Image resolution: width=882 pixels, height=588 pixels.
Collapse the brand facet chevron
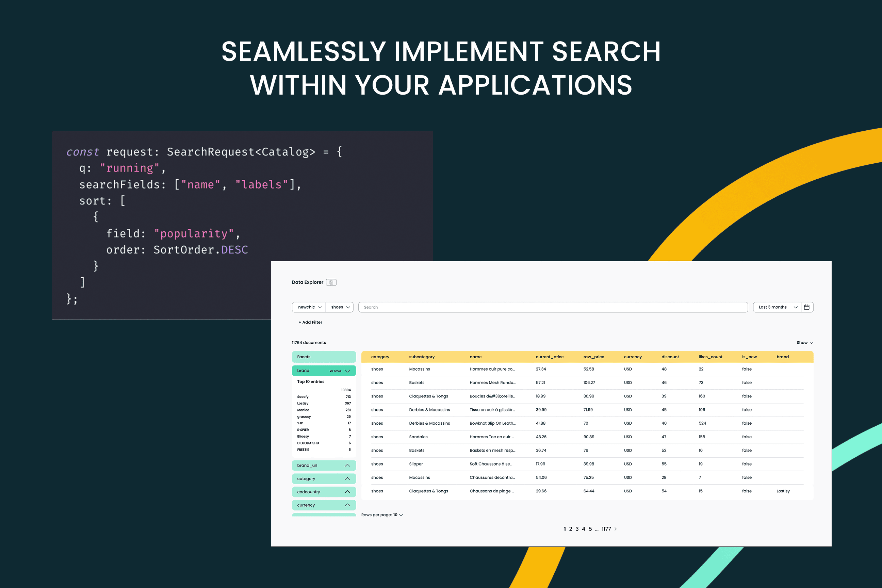click(347, 371)
